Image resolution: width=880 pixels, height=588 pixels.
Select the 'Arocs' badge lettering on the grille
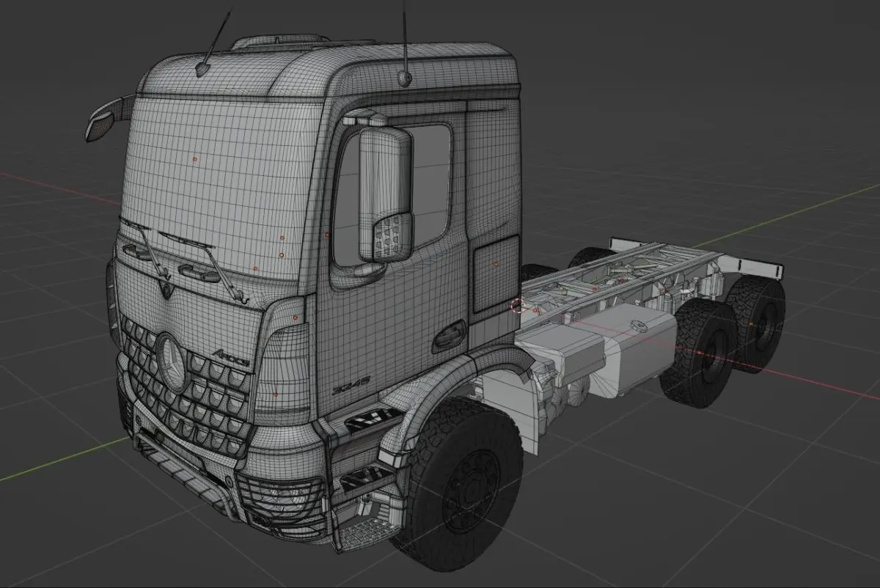tap(230, 358)
